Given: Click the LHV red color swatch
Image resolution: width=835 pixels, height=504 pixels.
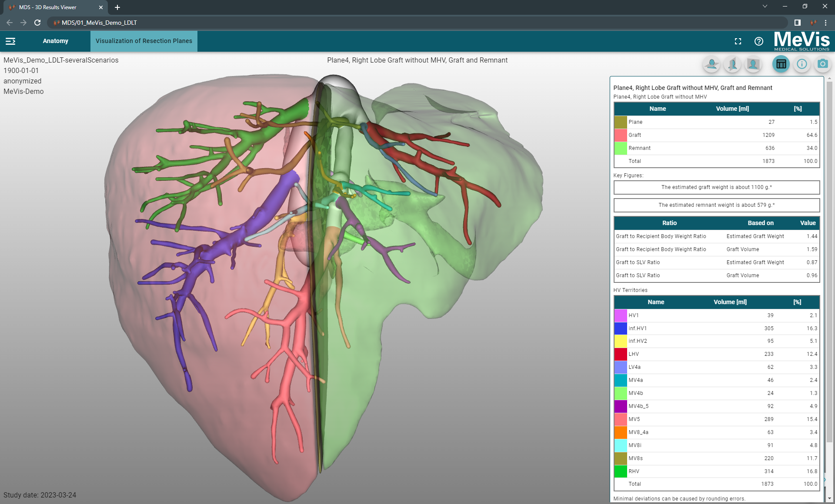Looking at the screenshot, I should pyautogui.click(x=621, y=354).
